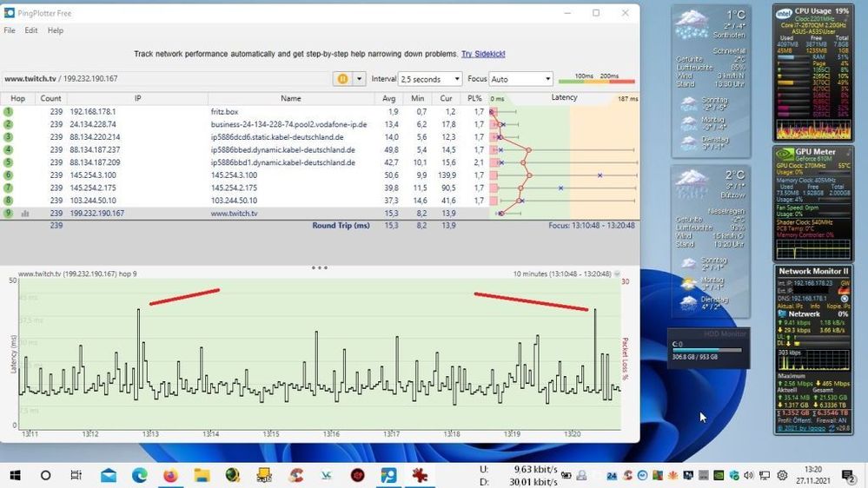This screenshot has height=488, width=868.
Task: Click the PingPlotter icon in the title bar
Action: (10, 13)
